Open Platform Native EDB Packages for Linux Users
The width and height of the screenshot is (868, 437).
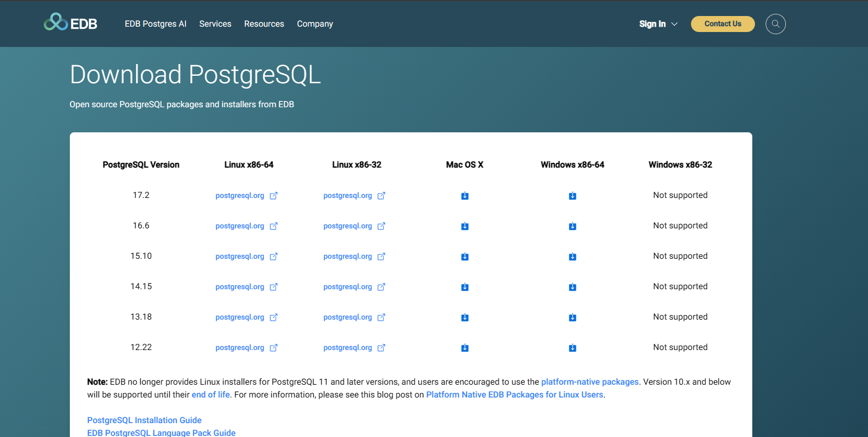515,395
